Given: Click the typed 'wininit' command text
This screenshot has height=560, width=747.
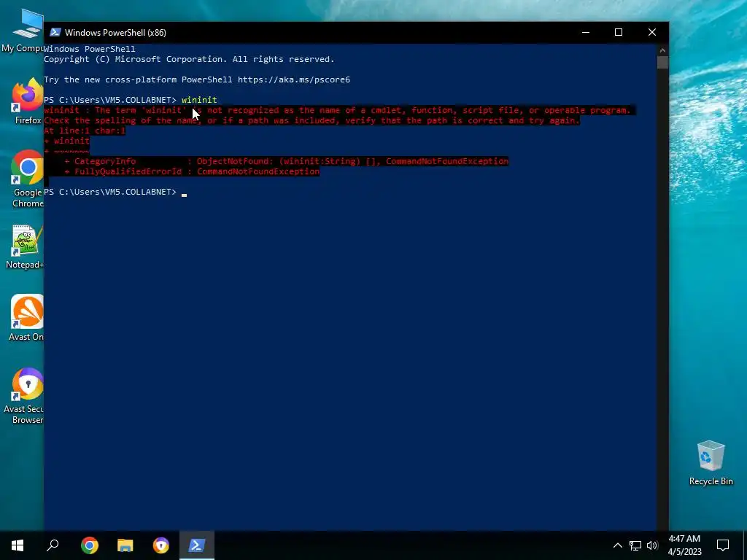Looking at the screenshot, I should 199,100.
